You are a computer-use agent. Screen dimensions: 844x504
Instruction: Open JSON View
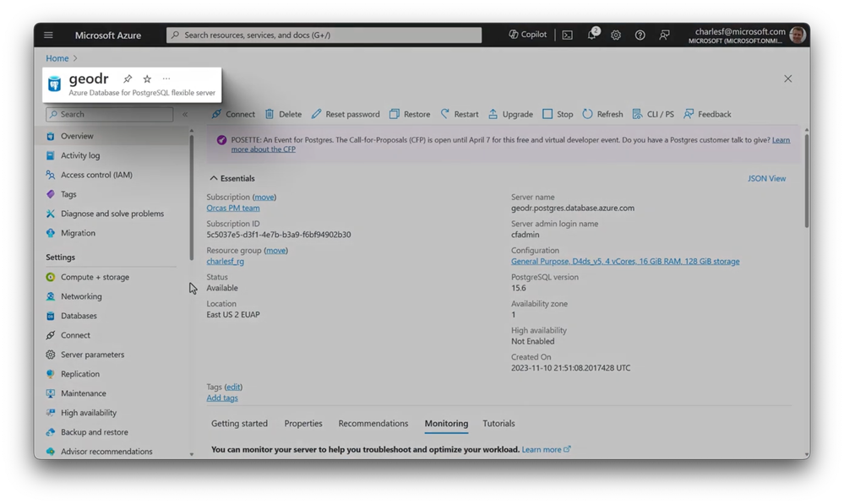[x=766, y=178]
